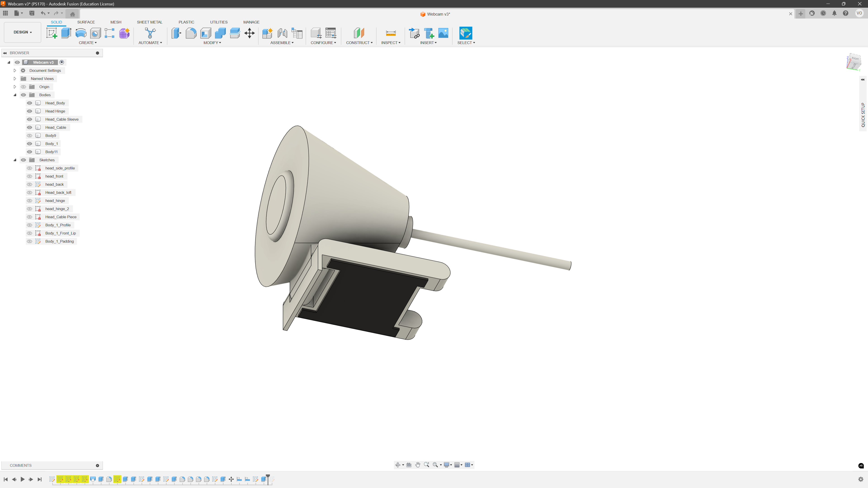Click the Extrude tool icon
The width and height of the screenshot is (868, 488).
[x=66, y=33]
